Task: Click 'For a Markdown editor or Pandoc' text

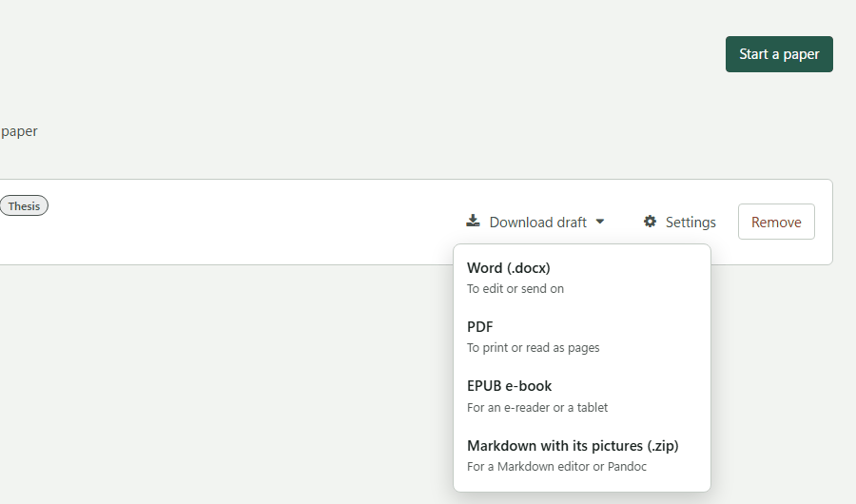Action: tap(556, 466)
